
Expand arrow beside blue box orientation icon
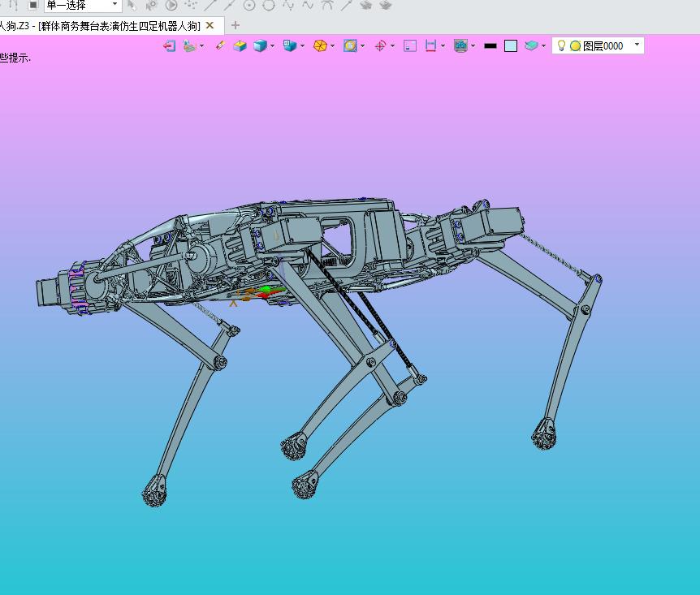302,46
